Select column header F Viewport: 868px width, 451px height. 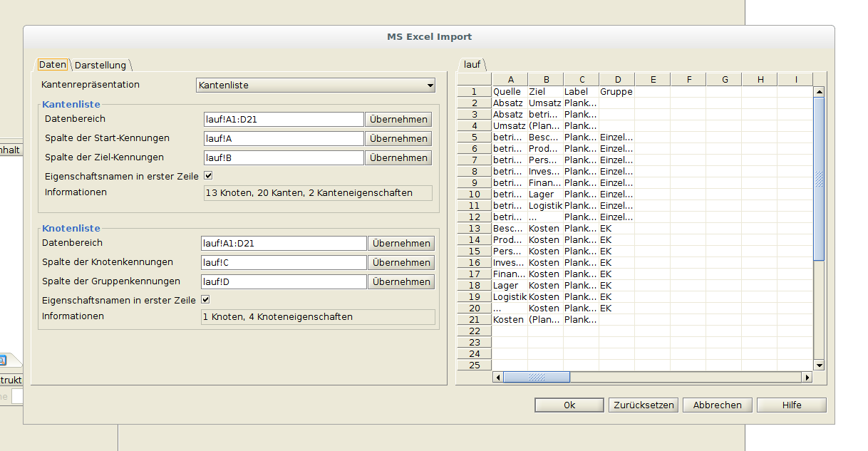(x=688, y=79)
